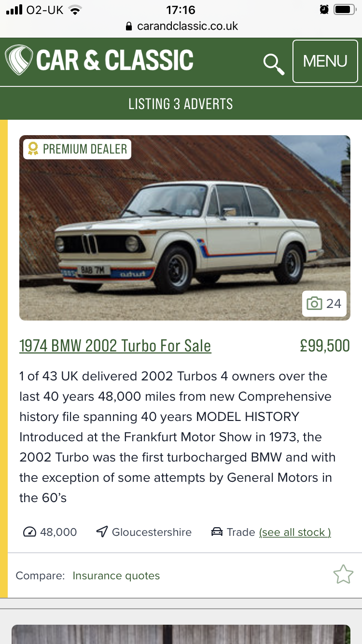Click the car Trade seller icon
Screen dimensions: 362x644
[217, 532]
